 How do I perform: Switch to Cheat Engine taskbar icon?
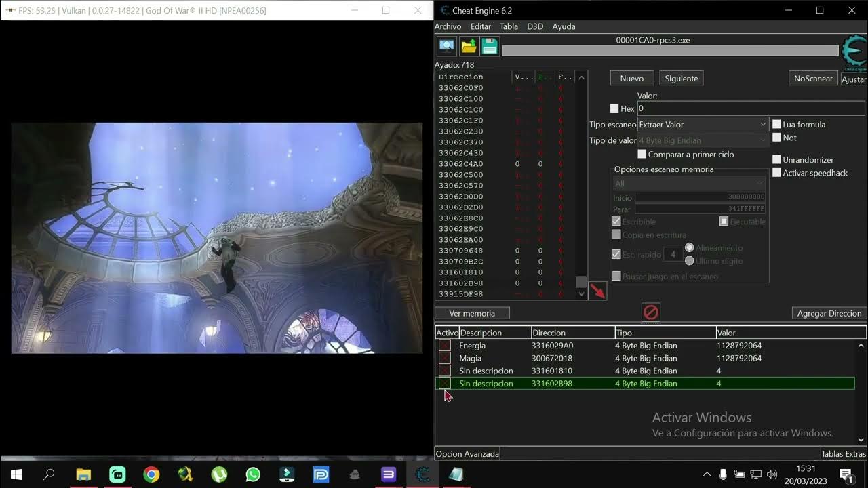(x=422, y=474)
